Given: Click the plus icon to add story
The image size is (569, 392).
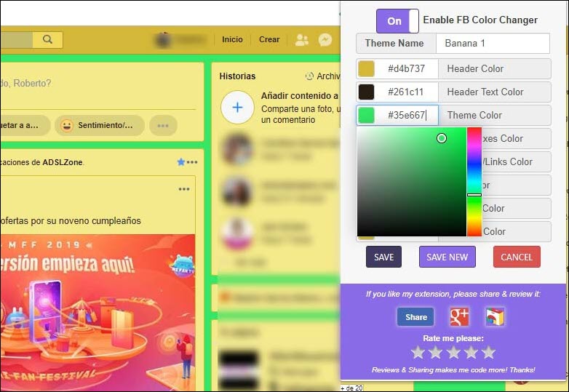Looking at the screenshot, I should 237,108.
